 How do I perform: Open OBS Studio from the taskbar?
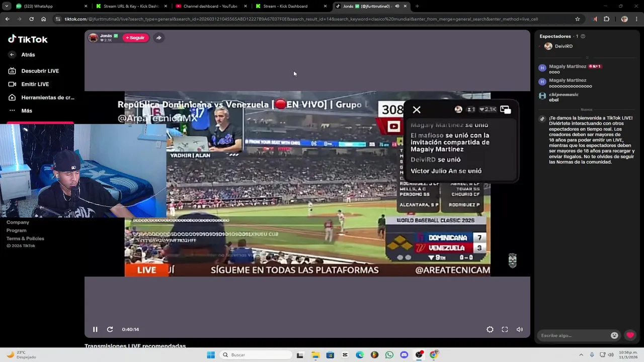pos(419,355)
